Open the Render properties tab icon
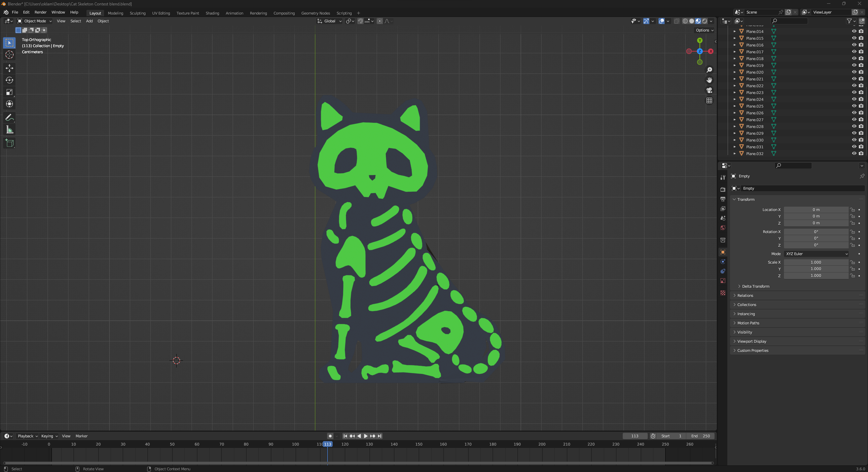Screen dimensions: 868x472 tap(723, 189)
